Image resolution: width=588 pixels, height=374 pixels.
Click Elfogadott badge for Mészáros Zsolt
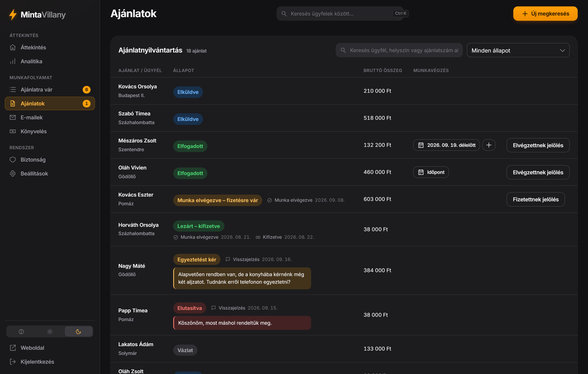point(190,146)
